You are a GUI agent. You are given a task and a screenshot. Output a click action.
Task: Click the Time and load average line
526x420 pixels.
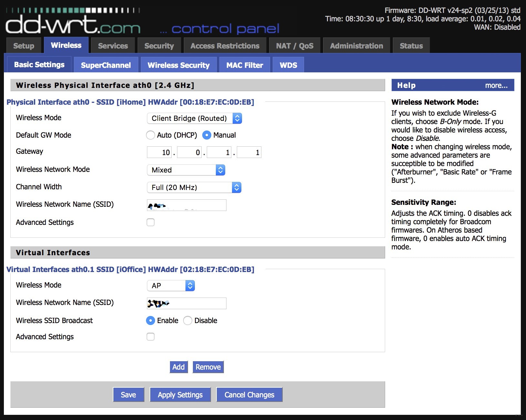pos(423,19)
